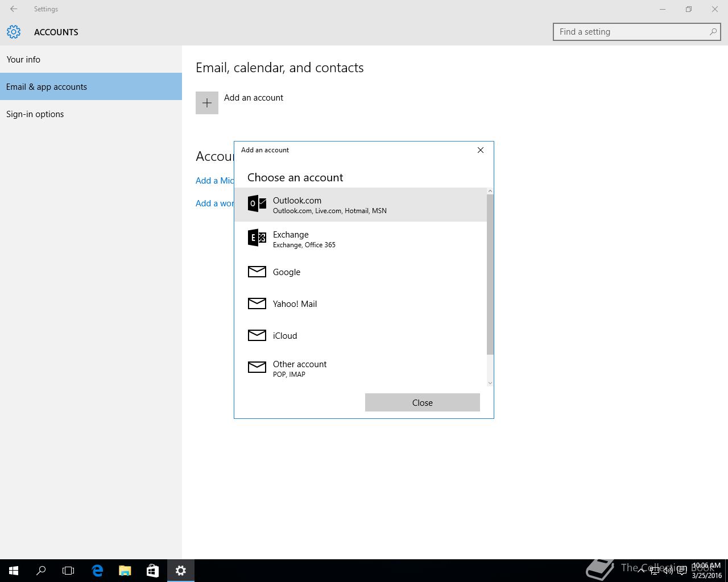Choose Google account type
Viewport: 728px width, 582px height.
[361, 272]
